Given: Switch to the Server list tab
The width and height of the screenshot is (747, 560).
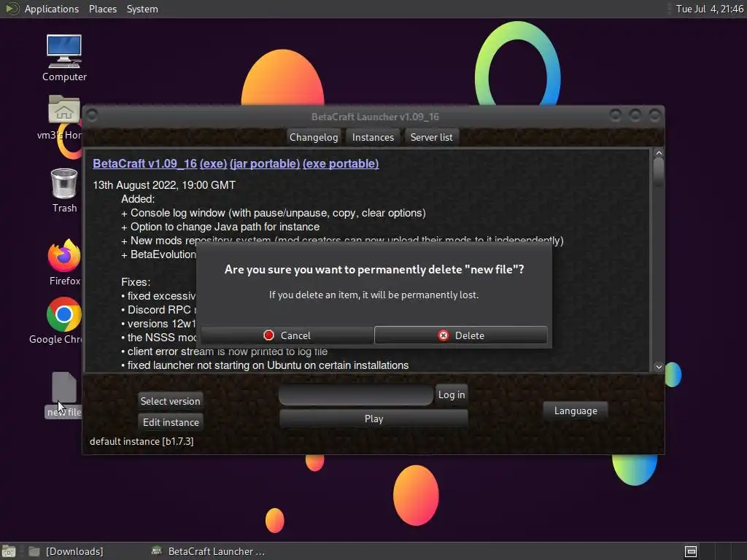Looking at the screenshot, I should tap(432, 137).
